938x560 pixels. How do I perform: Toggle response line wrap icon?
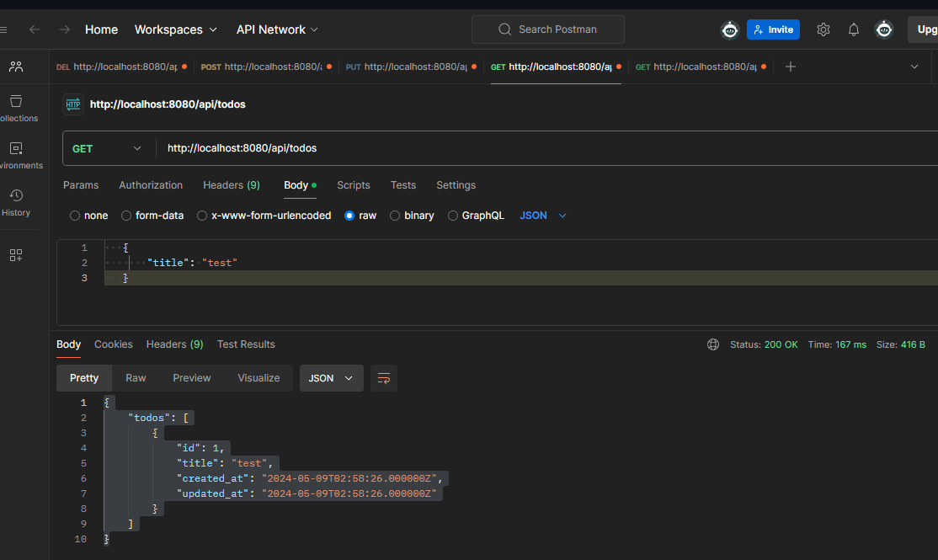pos(383,378)
